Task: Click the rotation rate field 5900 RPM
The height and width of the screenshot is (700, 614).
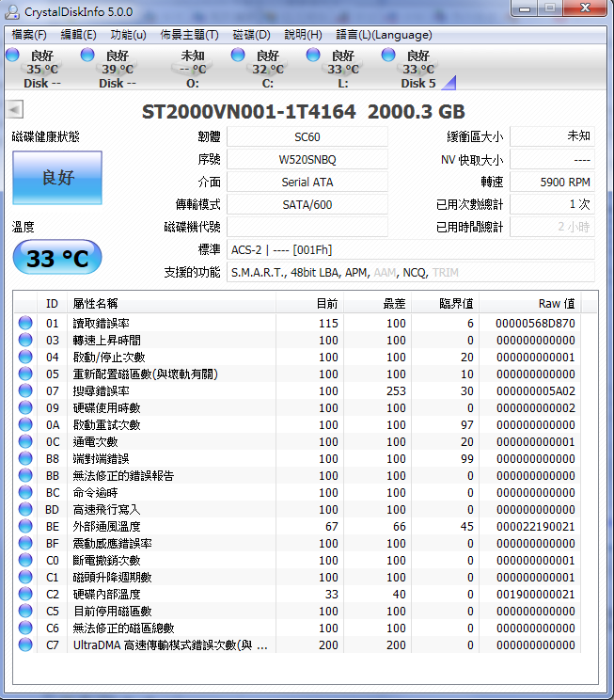Action: click(553, 183)
